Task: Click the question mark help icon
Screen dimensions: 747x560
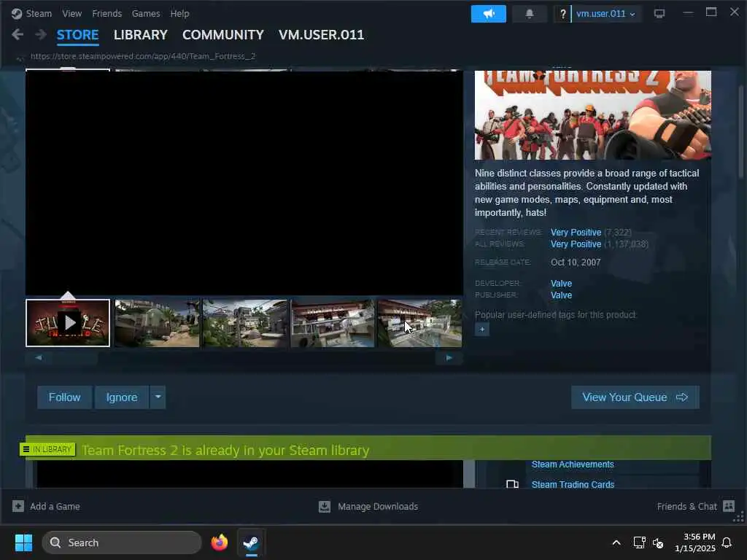Action: tap(562, 14)
